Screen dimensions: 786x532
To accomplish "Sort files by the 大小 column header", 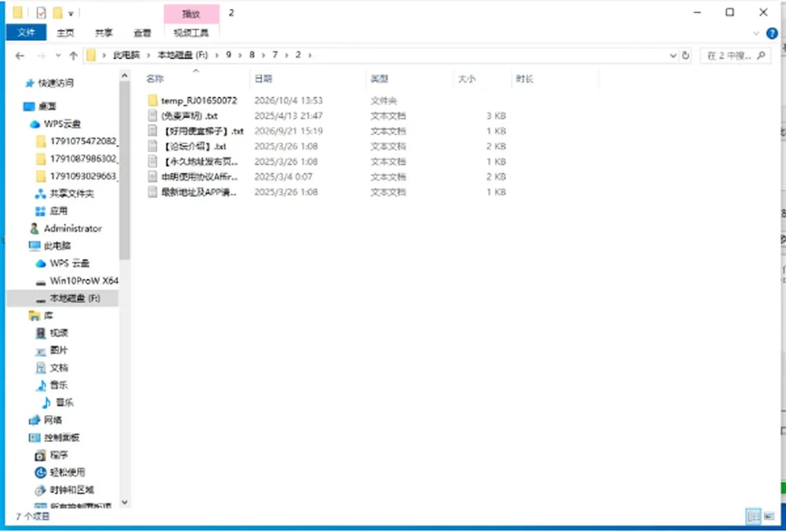I will click(483, 79).
